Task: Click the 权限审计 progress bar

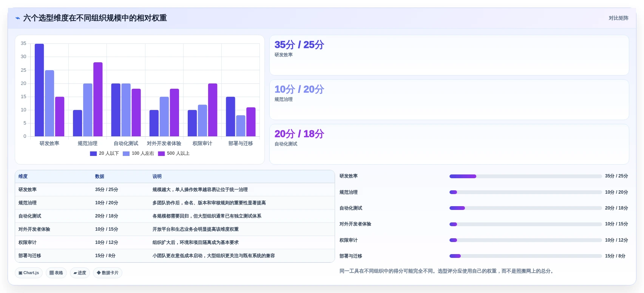Action: tap(525, 240)
